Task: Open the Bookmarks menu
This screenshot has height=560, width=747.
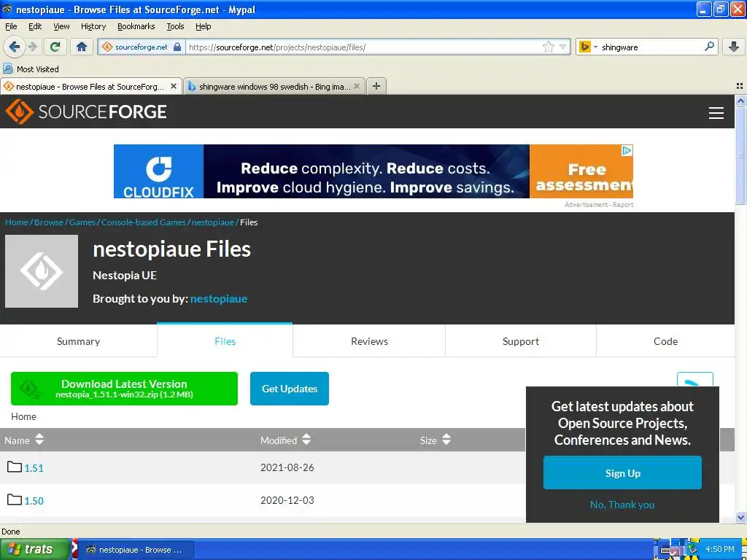Action: 136,26
